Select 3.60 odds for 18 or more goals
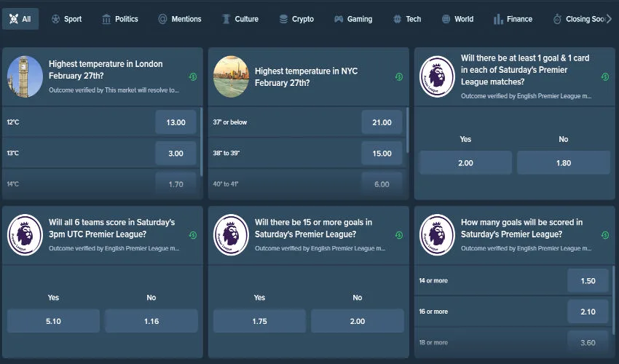Screen dimensions: 619x364 pyautogui.click(x=588, y=342)
